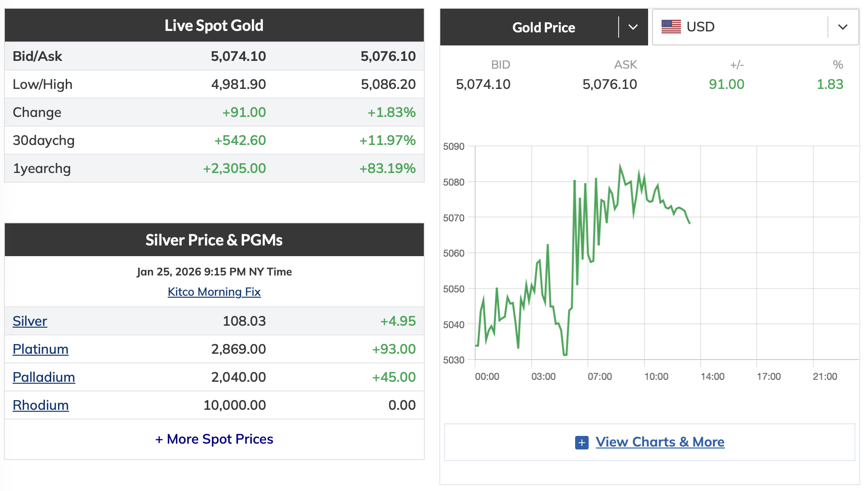
Task: Click the Bid/Ask row in gold table
Action: [x=214, y=57]
